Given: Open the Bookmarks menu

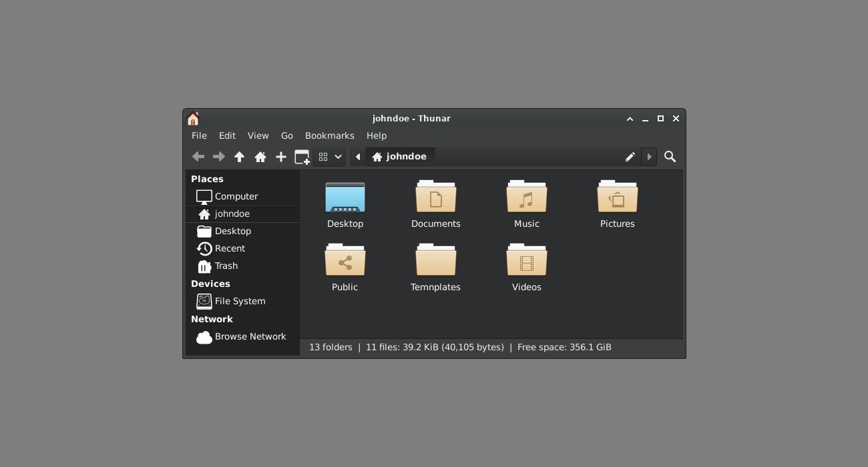Looking at the screenshot, I should [x=329, y=135].
